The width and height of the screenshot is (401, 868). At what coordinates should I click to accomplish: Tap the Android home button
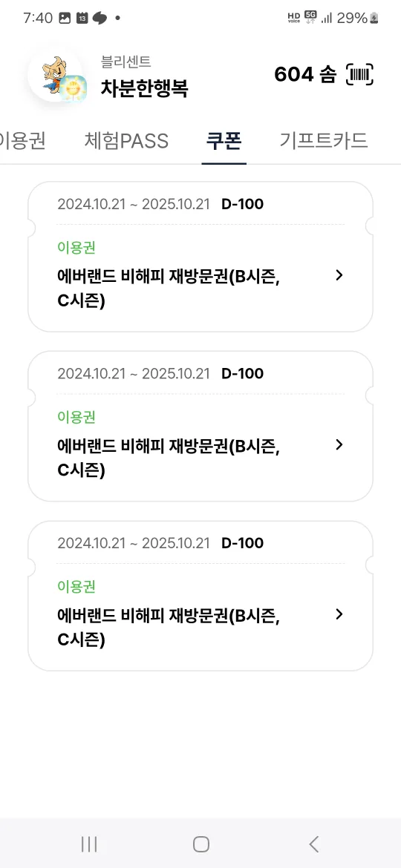tap(200, 844)
